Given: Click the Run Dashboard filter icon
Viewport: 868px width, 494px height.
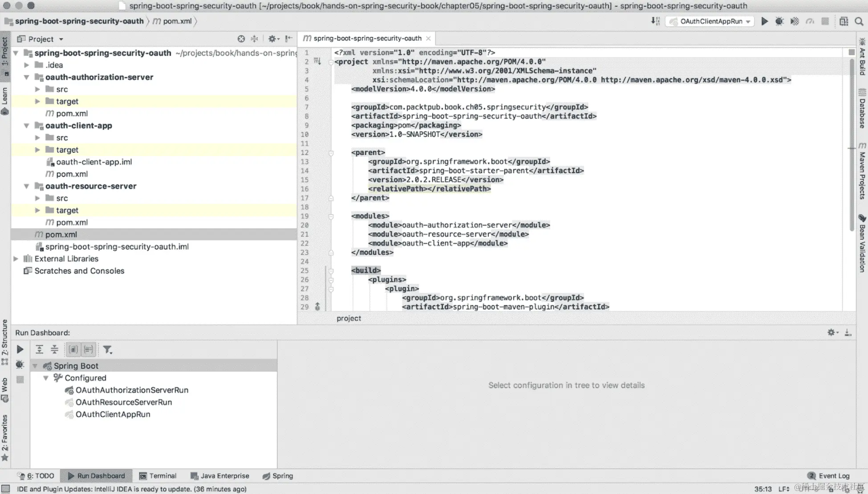Looking at the screenshot, I should point(107,350).
